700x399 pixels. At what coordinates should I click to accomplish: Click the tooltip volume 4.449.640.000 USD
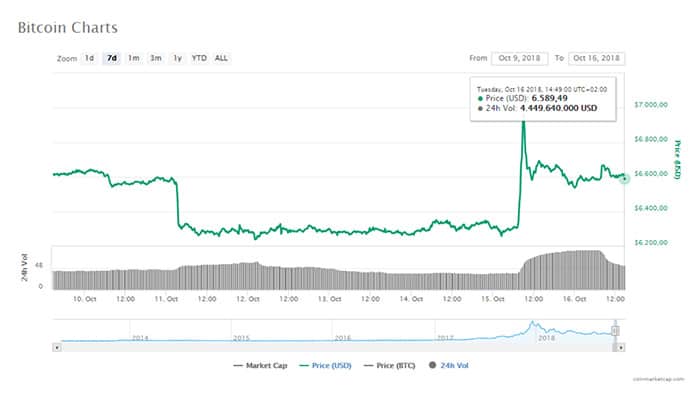point(558,108)
